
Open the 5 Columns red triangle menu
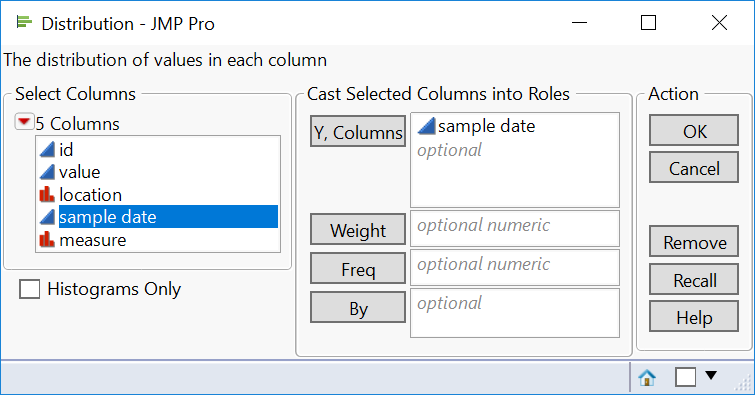tap(24, 122)
